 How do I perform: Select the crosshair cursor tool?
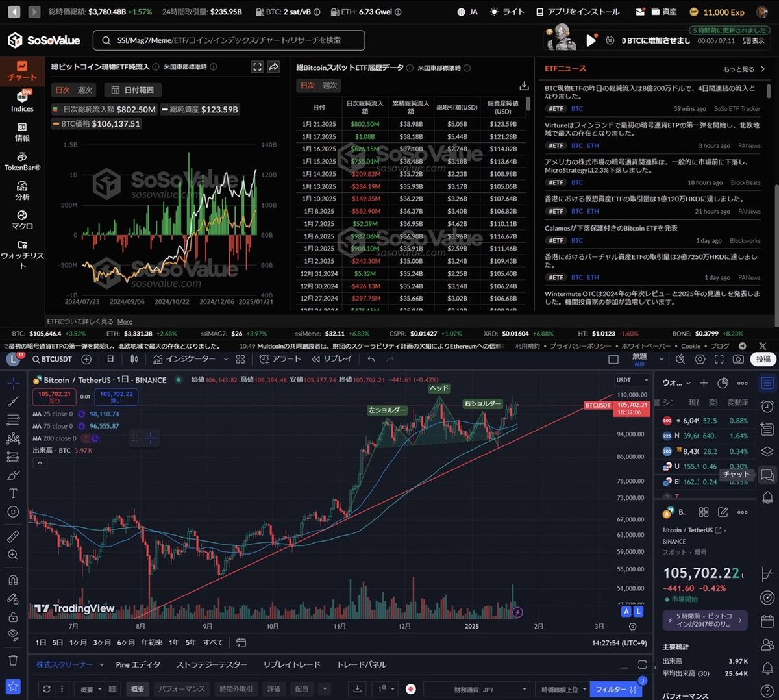(13, 383)
